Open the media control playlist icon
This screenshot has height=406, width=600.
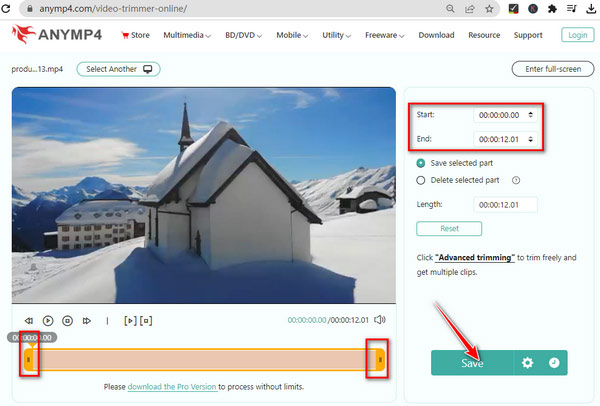click(x=571, y=8)
